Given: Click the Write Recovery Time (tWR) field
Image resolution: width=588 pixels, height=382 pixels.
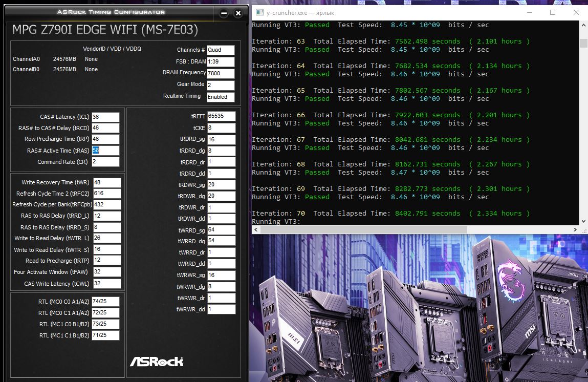Looking at the screenshot, I should [107, 182].
